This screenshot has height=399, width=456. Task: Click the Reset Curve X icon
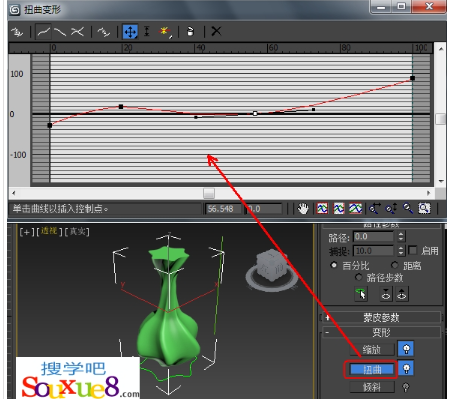(x=216, y=31)
